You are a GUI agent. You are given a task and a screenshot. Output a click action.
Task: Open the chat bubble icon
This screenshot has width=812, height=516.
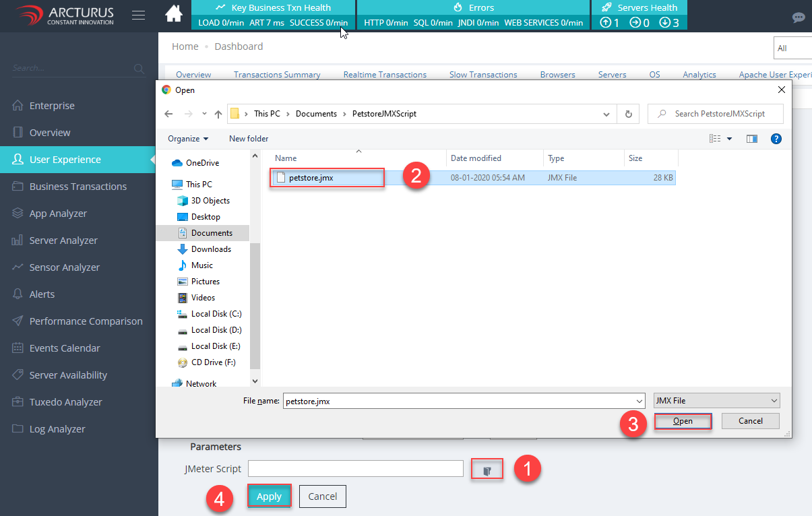point(799,18)
